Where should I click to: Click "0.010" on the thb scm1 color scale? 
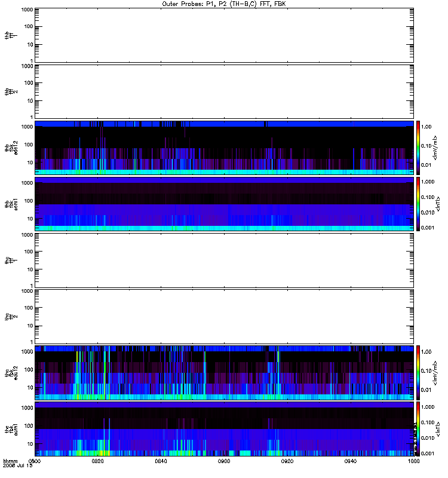coord(428,213)
